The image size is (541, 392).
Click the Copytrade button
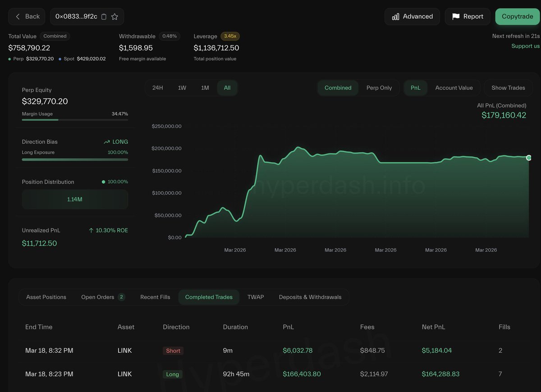[517, 16]
